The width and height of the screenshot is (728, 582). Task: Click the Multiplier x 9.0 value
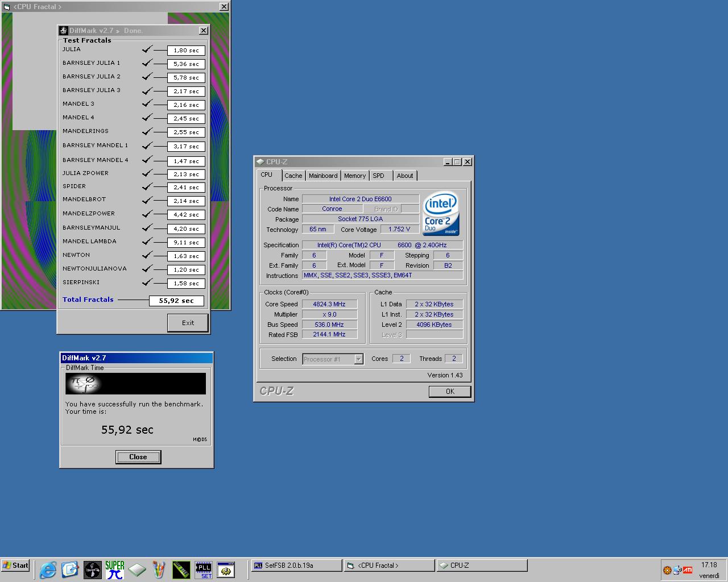pyautogui.click(x=329, y=314)
